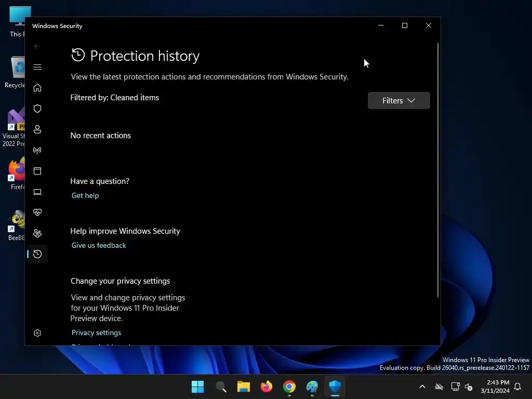Image resolution: width=532 pixels, height=399 pixels.
Task: Open Family options icon
Action: pyautogui.click(x=37, y=233)
